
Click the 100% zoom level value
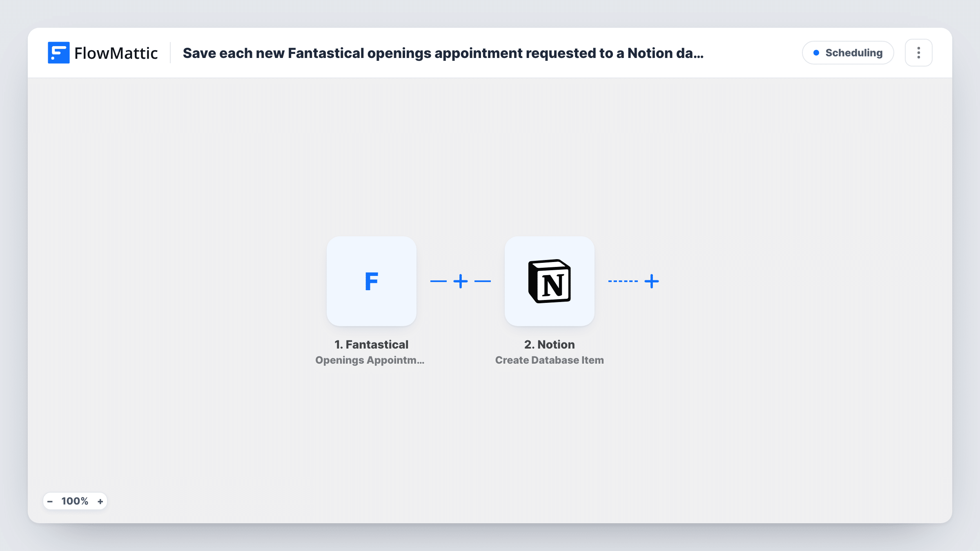75,501
